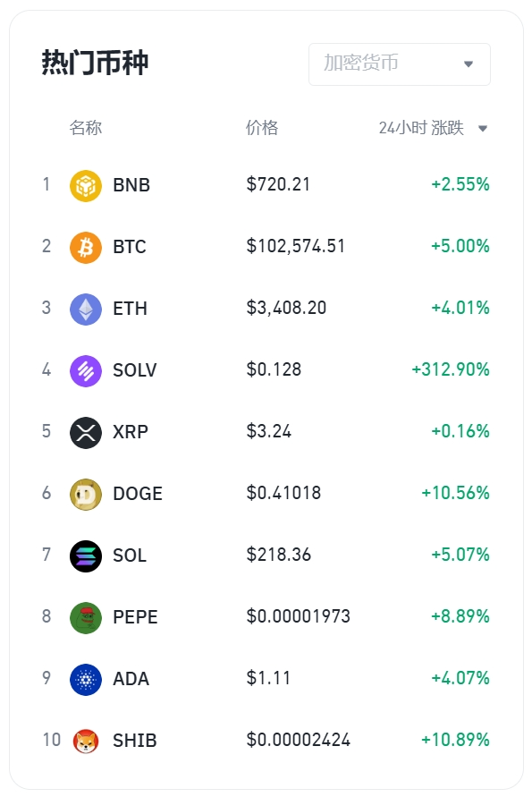Viewport: 532px width, 797px height.
Task: Select the DOGE coin icon
Action: tap(85, 495)
